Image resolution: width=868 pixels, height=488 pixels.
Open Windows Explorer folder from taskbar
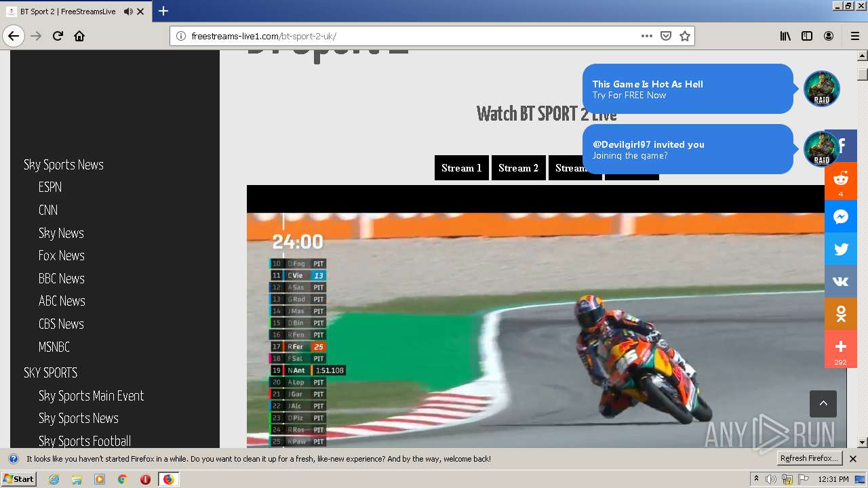tap(77, 479)
